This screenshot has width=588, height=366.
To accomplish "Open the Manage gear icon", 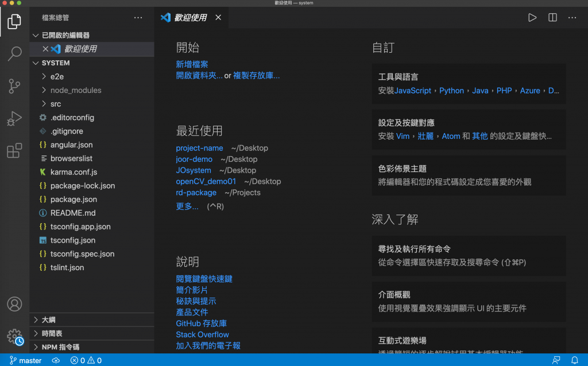I will coord(15,336).
